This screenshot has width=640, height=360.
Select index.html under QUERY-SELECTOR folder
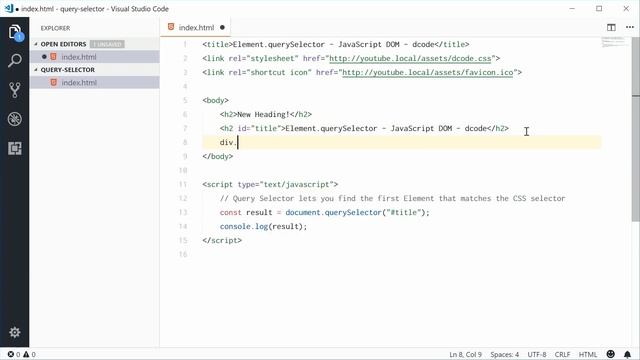95,82
